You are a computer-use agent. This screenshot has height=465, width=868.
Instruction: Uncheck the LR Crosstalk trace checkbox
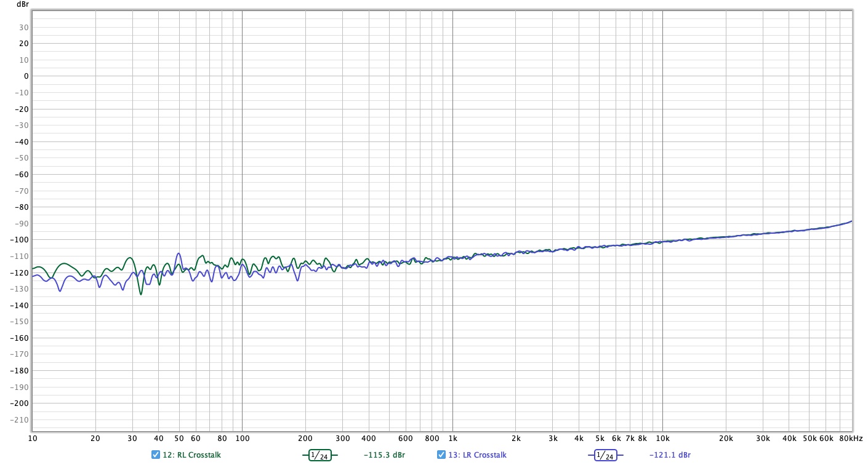tap(441, 455)
